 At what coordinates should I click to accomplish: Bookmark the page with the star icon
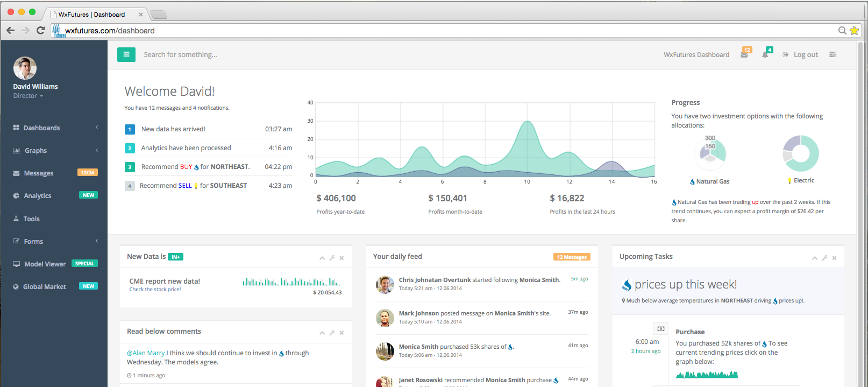tap(854, 31)
